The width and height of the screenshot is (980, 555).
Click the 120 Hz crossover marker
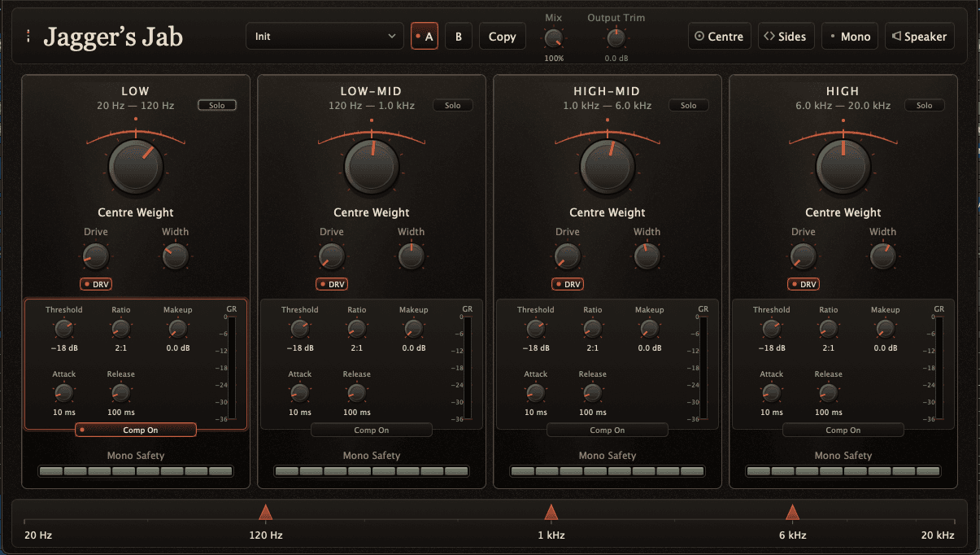265,512
